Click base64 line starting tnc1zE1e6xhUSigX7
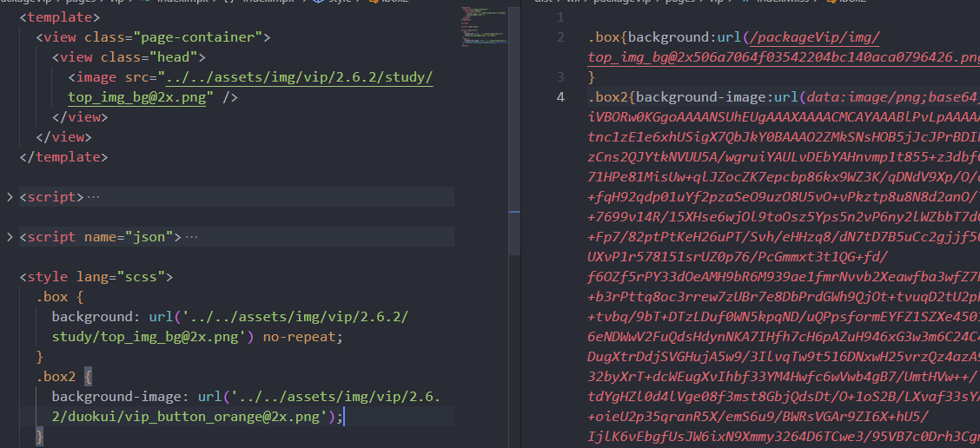This screenshot has width=980, height=448. [x=784, y=137]
